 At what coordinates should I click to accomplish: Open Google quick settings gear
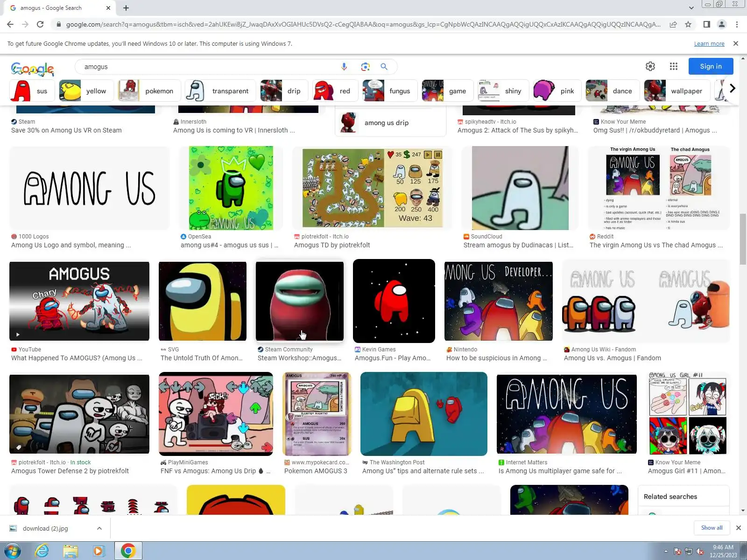[650, 66]
